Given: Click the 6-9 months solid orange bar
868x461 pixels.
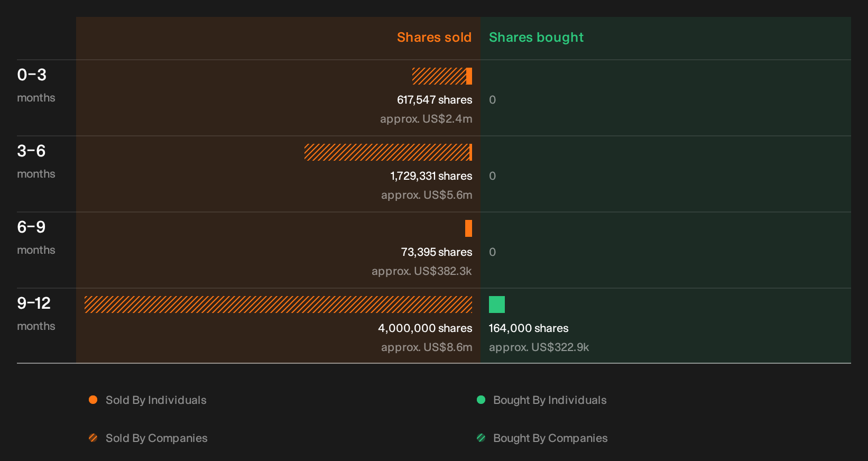Looking at the screenshot, I should pyautogui.click(x=468, y=228).
